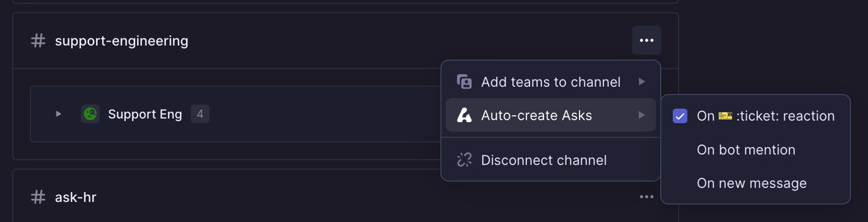Click the Add teams to channel icon
This screenshot has height=222, width=868.
(464, 81)
